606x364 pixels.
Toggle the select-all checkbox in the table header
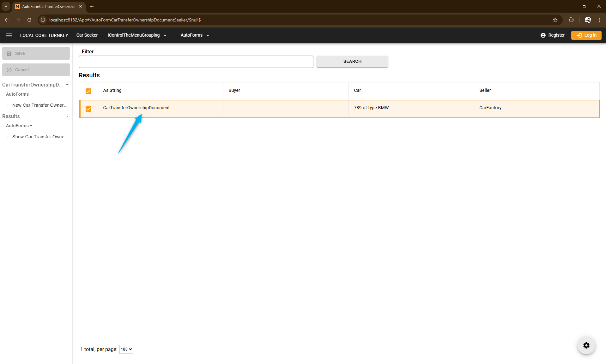pos(88,91)
